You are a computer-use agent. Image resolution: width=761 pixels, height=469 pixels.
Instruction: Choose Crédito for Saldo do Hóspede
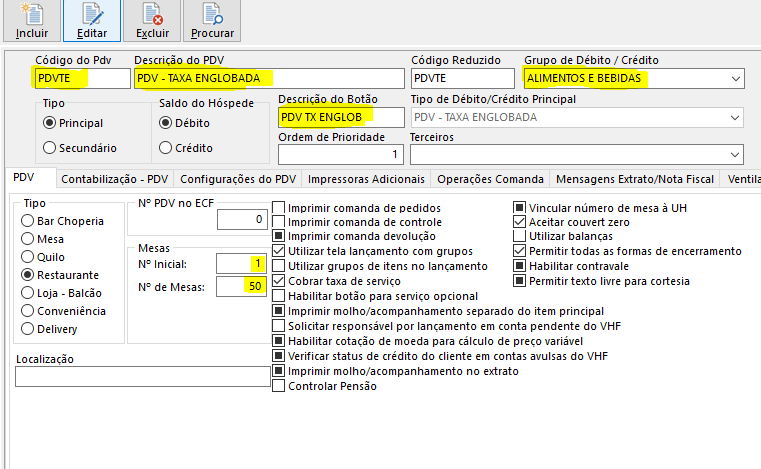[165, 148]
